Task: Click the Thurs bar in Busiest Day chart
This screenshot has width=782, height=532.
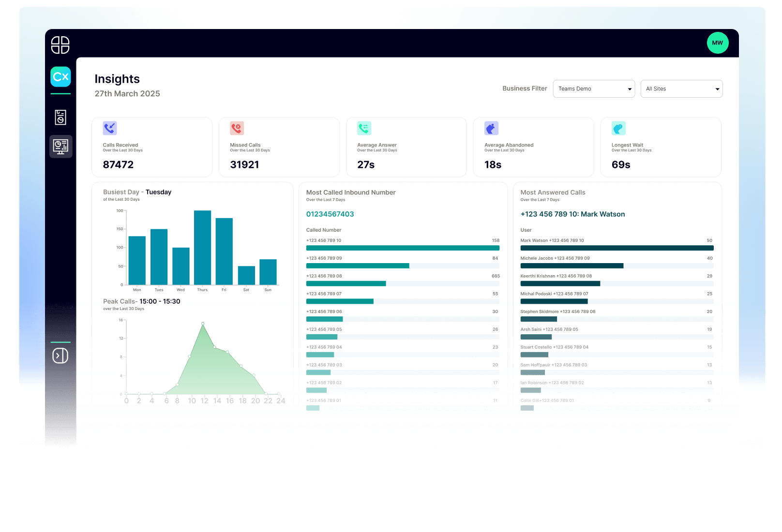Action: coord(202,248)
